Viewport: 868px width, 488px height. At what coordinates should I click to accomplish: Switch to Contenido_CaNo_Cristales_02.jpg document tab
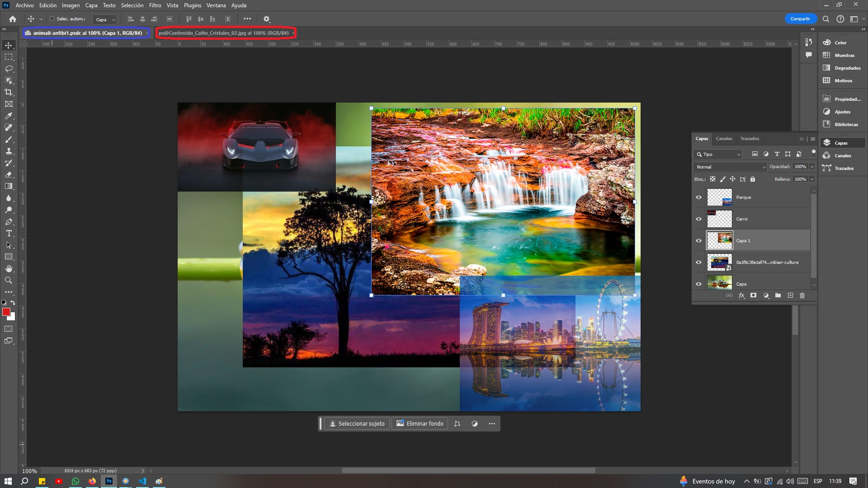pos(224,33)
